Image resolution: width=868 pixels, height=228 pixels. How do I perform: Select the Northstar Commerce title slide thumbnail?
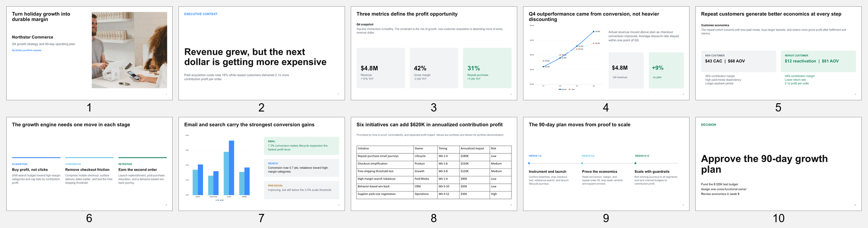[89, 53]
